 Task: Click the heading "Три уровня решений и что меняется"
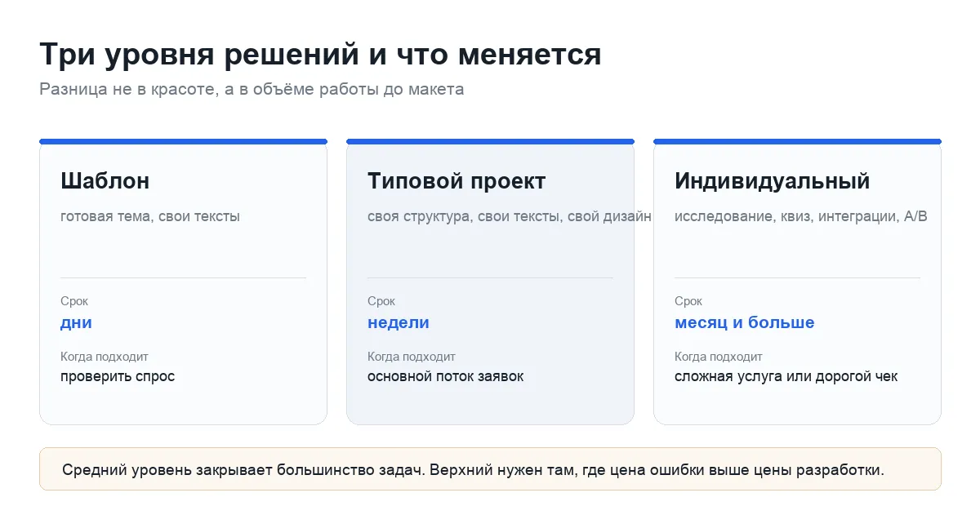[x=320, y=55]
